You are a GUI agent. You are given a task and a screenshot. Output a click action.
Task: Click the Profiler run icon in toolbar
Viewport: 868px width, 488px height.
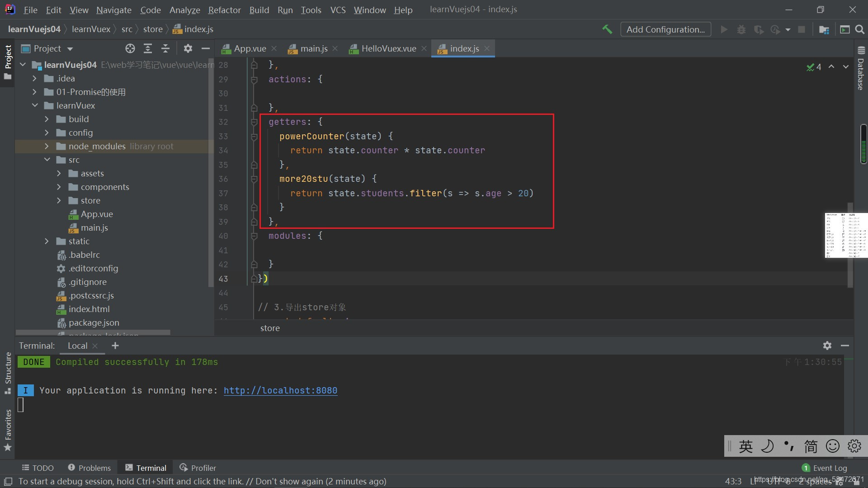pyautogui.click(x=775, y=29)
